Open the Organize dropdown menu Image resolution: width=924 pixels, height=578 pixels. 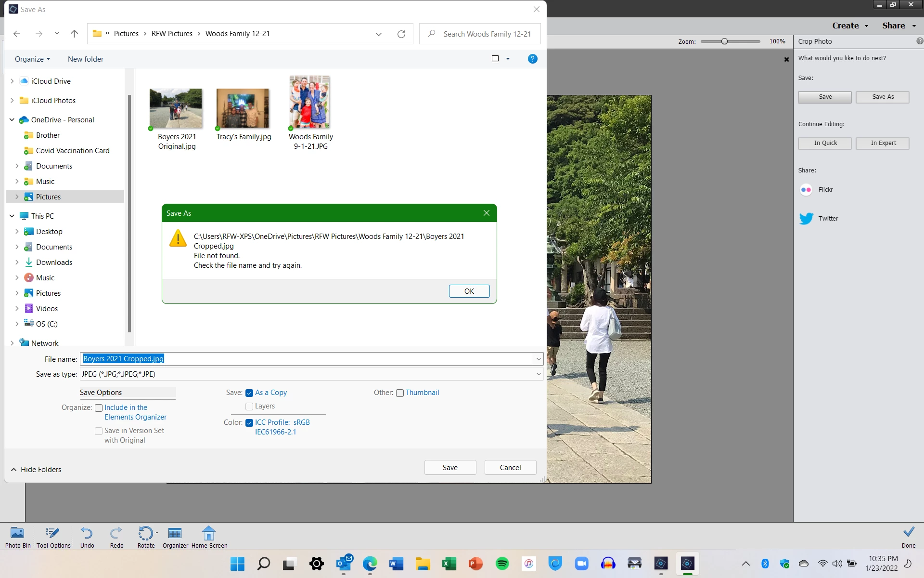(32, 59)
